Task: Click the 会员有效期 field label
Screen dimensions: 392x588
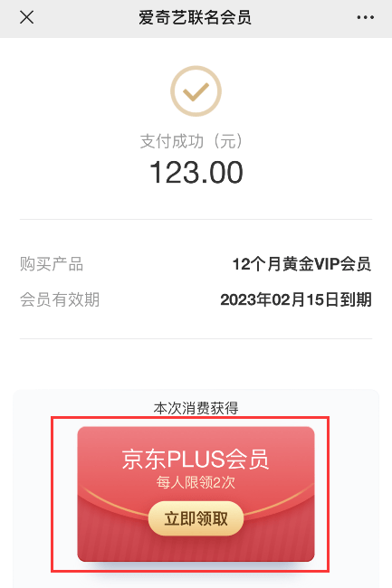Action: tap(60, 299)
